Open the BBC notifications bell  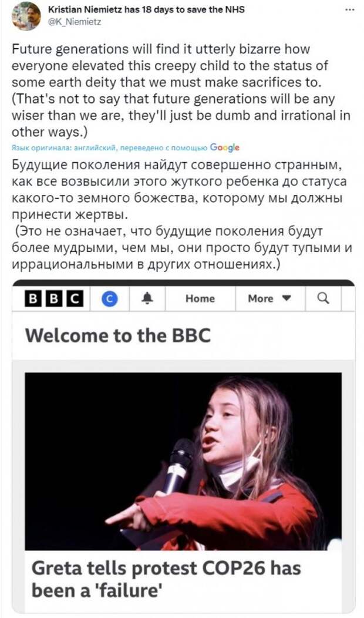tap(148, 299)
